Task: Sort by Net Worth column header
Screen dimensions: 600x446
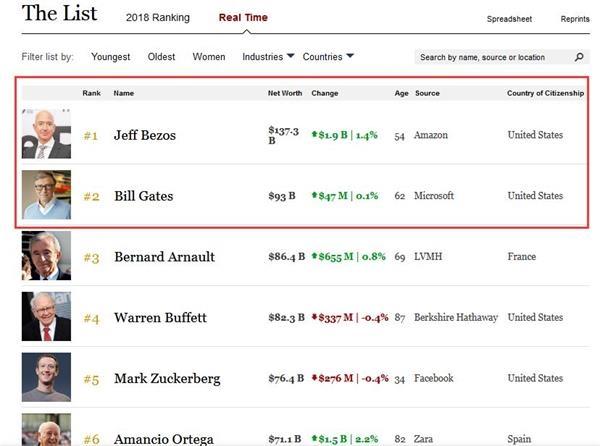Action: [285, 94]
